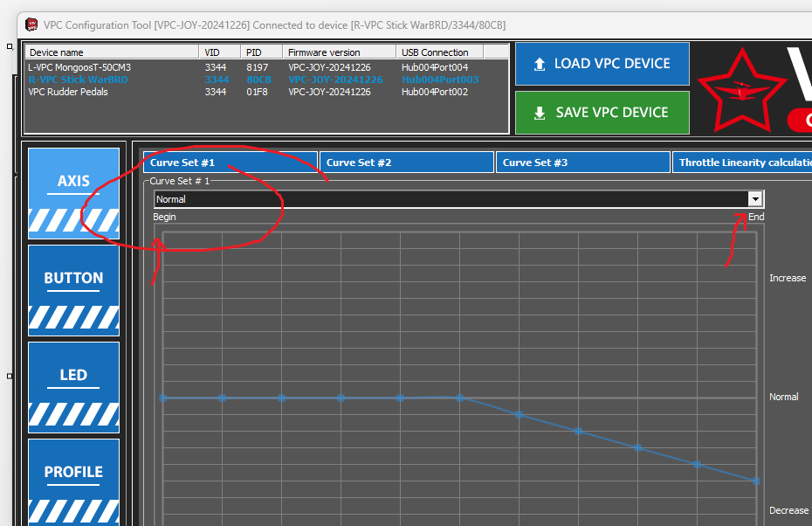The width and height of the screenshot is (812, 526).
Task: Click the Begin label above the graph
Action: point(164,218)
